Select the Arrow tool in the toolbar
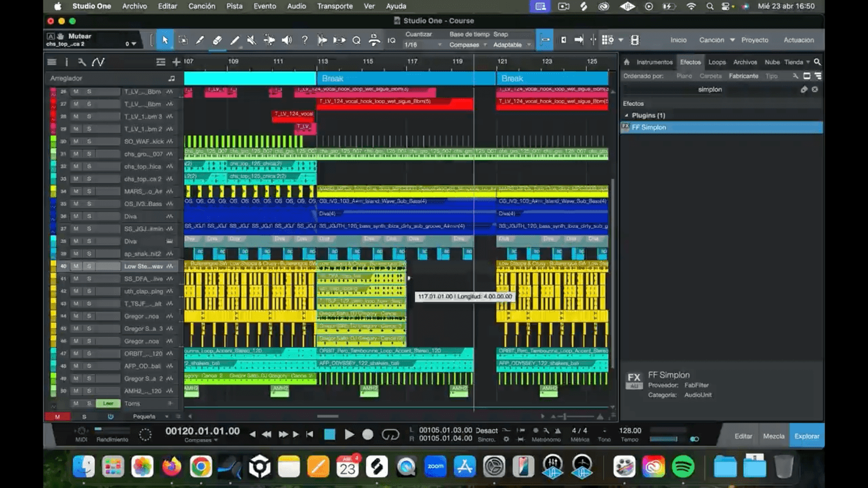The width and height of the screenshot is (868, 488). click(165, 40)
